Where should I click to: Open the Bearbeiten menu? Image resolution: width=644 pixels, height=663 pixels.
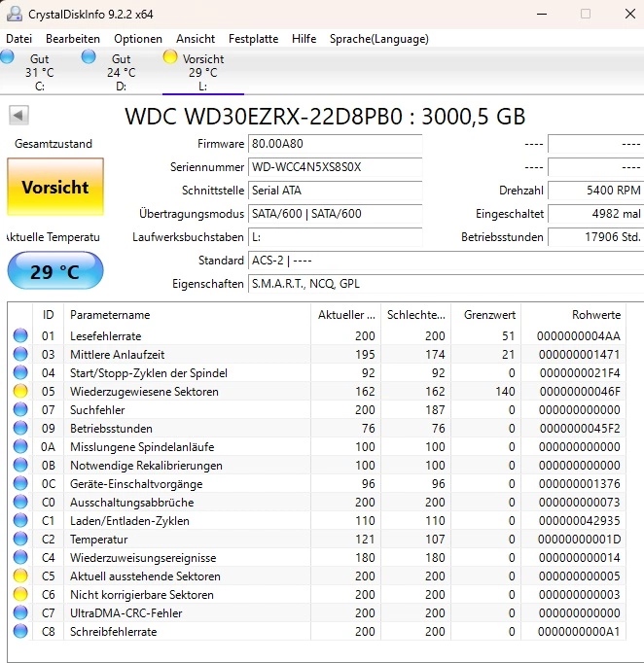73,39
